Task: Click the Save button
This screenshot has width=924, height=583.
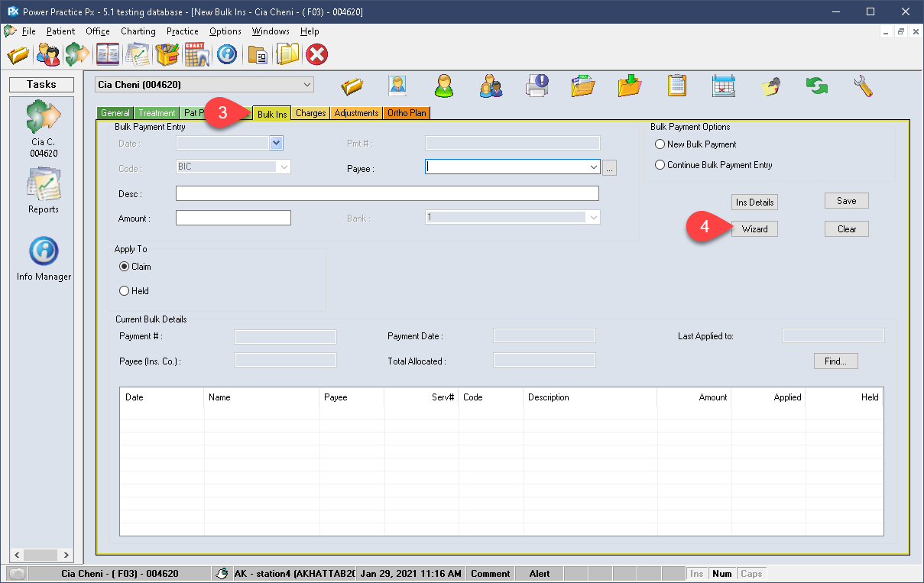Action: click(847, 201)
